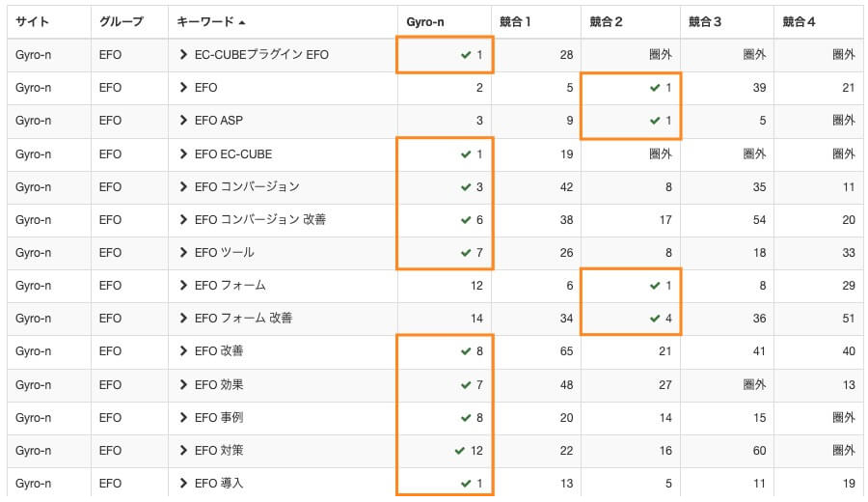Expand the EFO コンバージョン keyword row
This screenshot has height=502, width=868.
[x=183, y=187]
